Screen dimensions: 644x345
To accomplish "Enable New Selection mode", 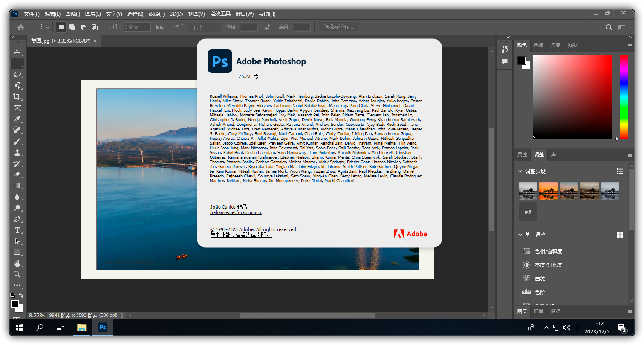I will click(61, 27).
